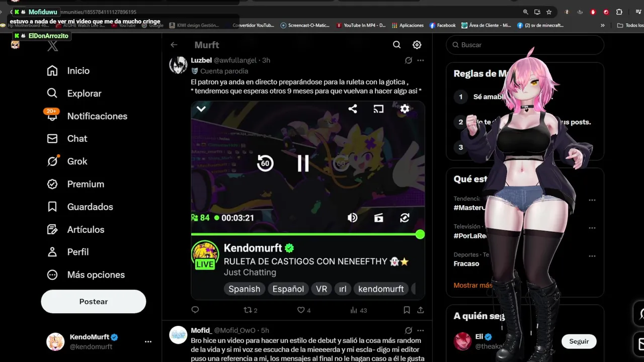Rotate the stream player orientation

point(405,218)
